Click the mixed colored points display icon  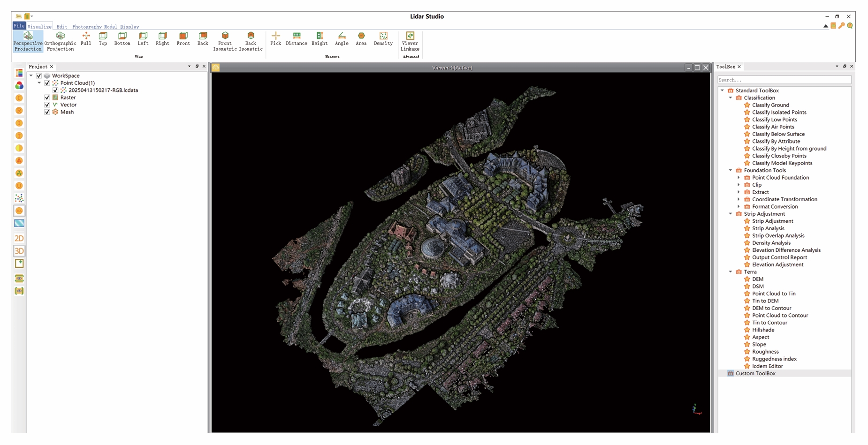pos(19,198)
